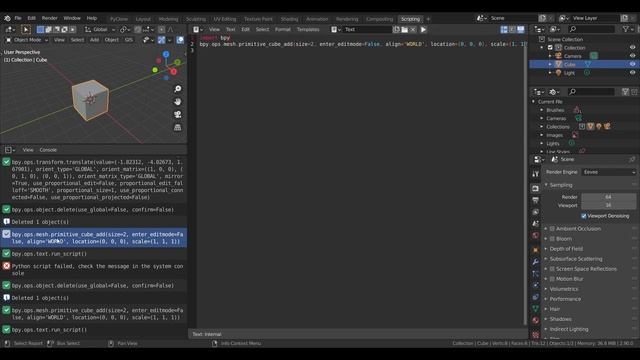This screenshot has height=360, width=640.
Task: Toggle visibility eye for Collection
Action: (x=632, y=47)
